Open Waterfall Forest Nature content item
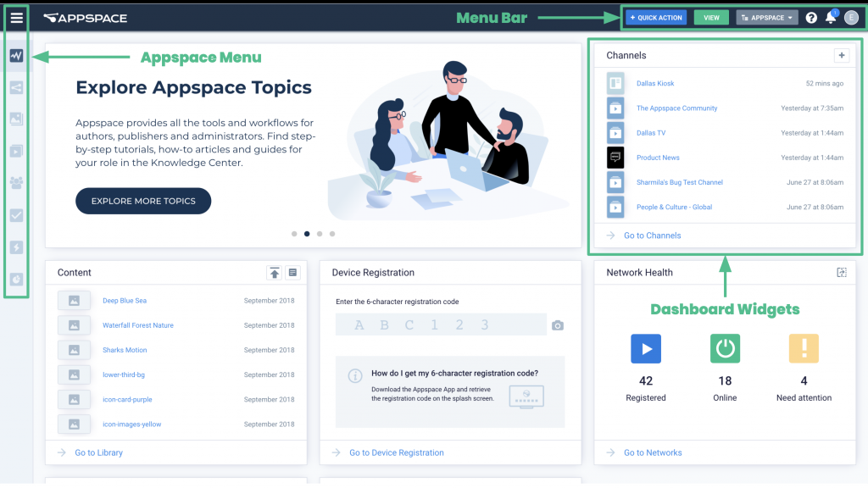This screenshot has width=868, height=488. click(138, 325)
